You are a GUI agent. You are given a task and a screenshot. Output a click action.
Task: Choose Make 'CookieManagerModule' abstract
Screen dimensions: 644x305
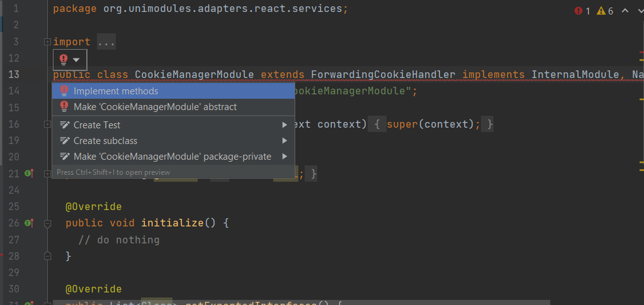(173, 107)
